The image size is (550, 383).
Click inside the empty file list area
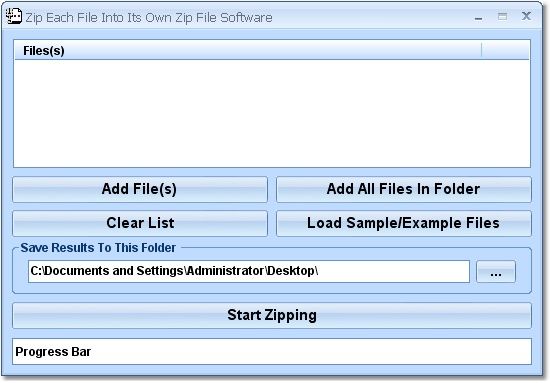point(272,113)
